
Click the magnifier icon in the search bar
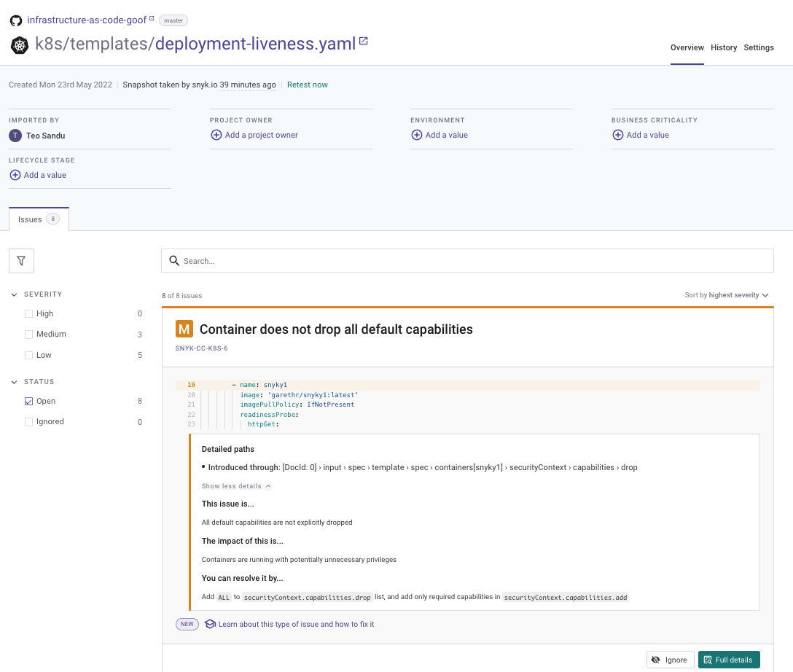click(174, 260)
